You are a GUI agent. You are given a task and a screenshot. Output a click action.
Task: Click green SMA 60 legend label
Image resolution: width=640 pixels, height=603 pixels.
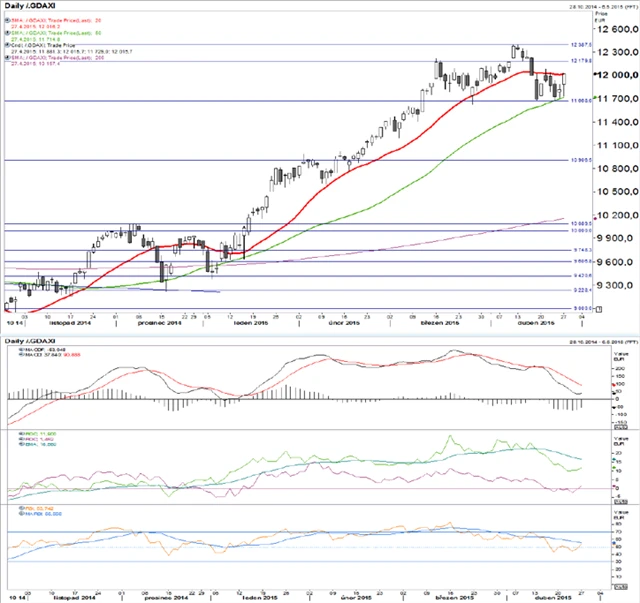click(56, 33)
